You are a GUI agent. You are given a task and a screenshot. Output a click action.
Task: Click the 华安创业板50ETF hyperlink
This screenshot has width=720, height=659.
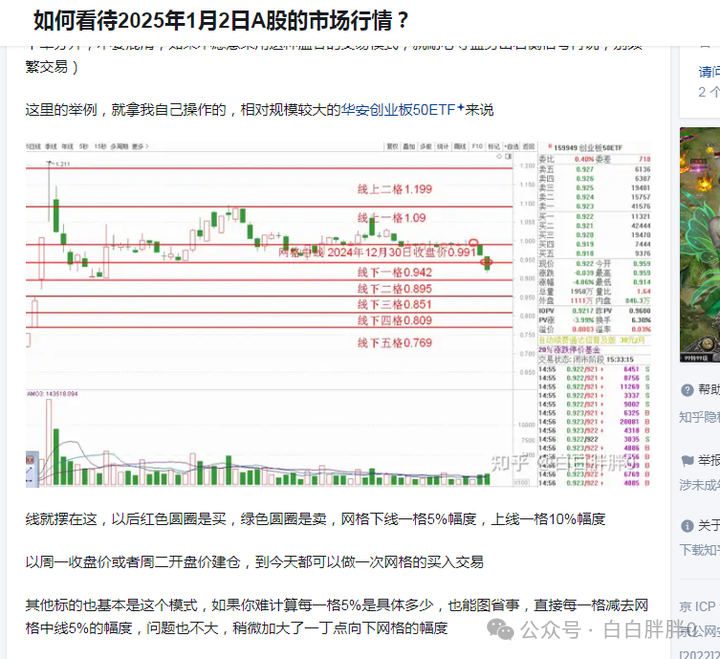tap(398, 110)
